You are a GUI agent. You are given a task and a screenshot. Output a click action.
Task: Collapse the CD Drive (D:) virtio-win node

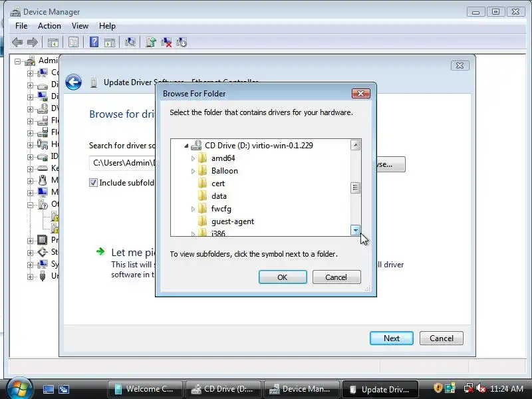pos(186,146)
